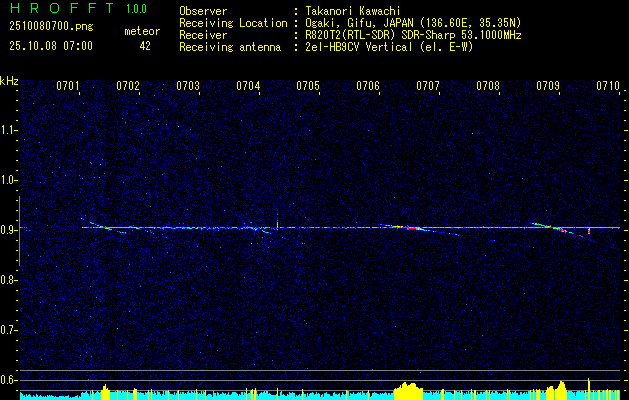The width and height of the screenshot is (629, 400).
Task: Click the date stamp 25.10.08 07:00
Action: pyautogui.click(x=51, y=46)
